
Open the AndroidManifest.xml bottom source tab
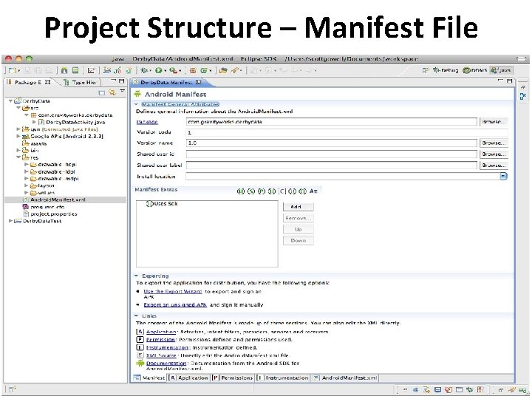pos(345,378)
